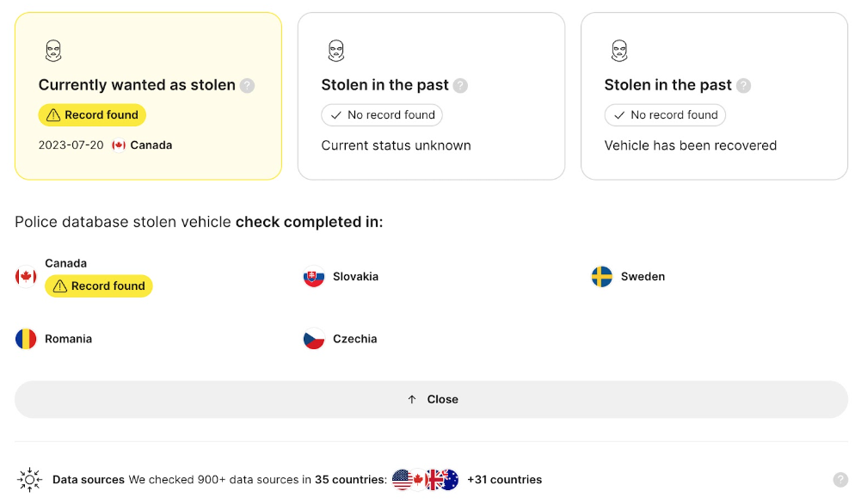The height and width of the screenshot is (504, 855).
Task: Click Record found badge under Canada in list
Action: click(x=99, y=286)
